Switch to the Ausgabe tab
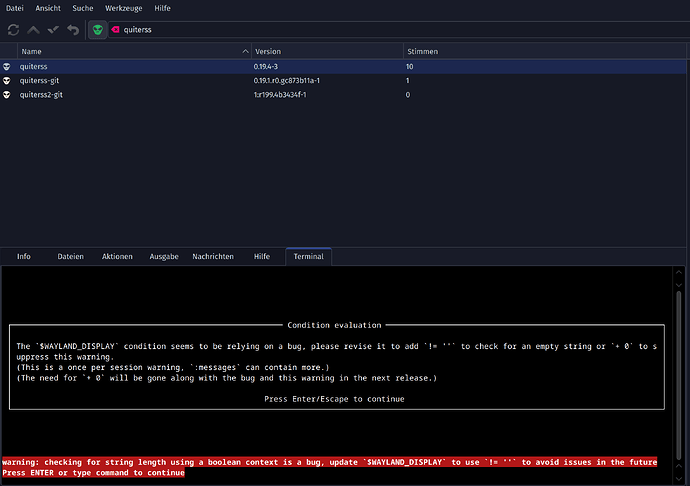Viewport: 690px width, 486px height. [x=164, y=257]
